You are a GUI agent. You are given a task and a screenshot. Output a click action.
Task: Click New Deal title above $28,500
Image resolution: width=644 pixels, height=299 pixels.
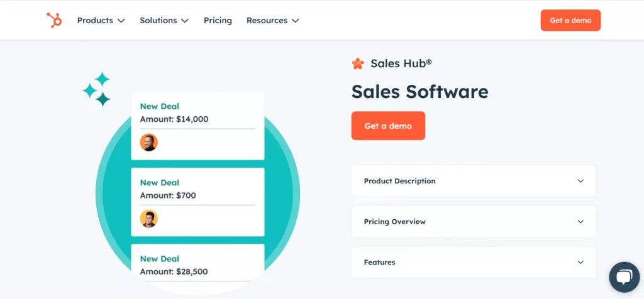[160, 259]
